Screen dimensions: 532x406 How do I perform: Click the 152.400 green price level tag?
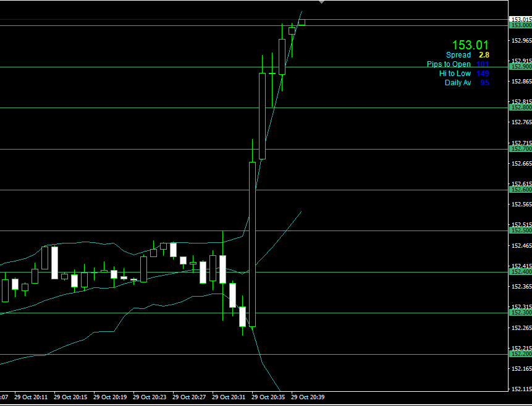(520, 272)
